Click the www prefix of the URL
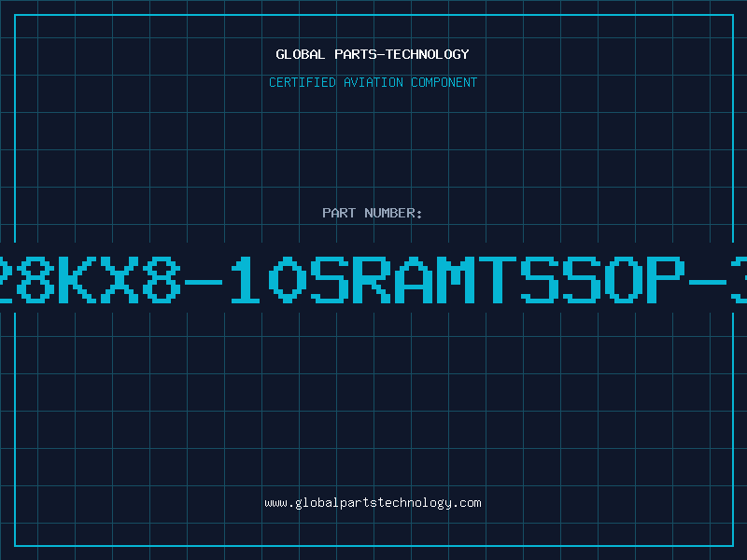 tap(276, 504)
